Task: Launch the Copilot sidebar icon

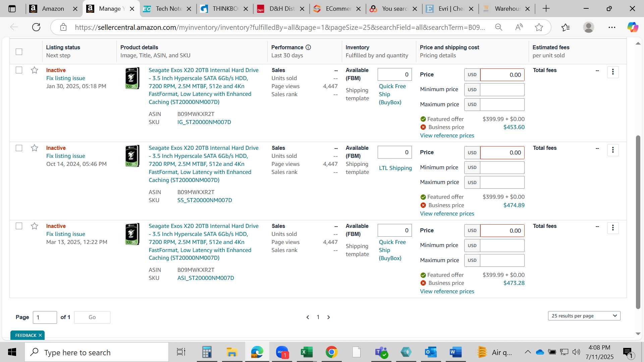Action: tap(633, 27)
